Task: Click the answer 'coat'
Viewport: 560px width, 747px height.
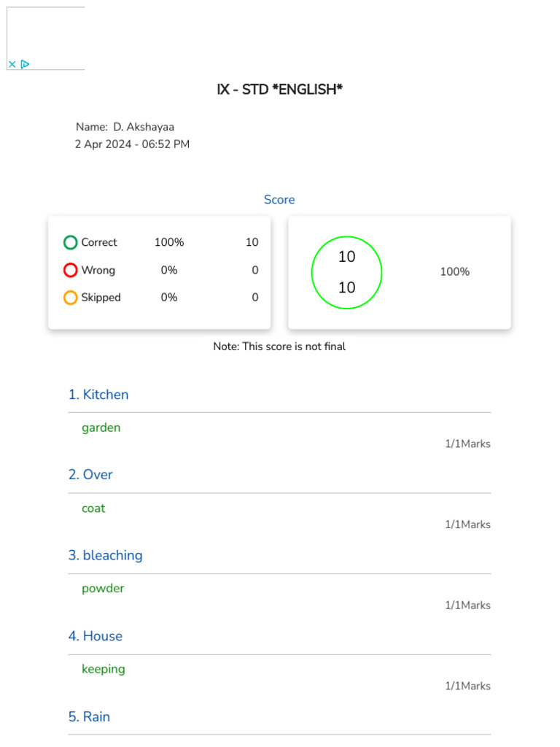Action: 93,508
